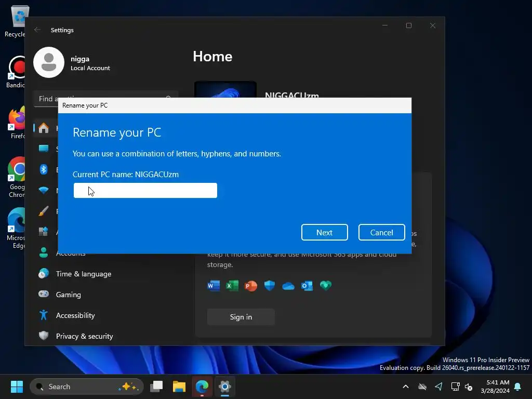
Task: Cancel the Rename your PC dialog
Action: (382, 232)
